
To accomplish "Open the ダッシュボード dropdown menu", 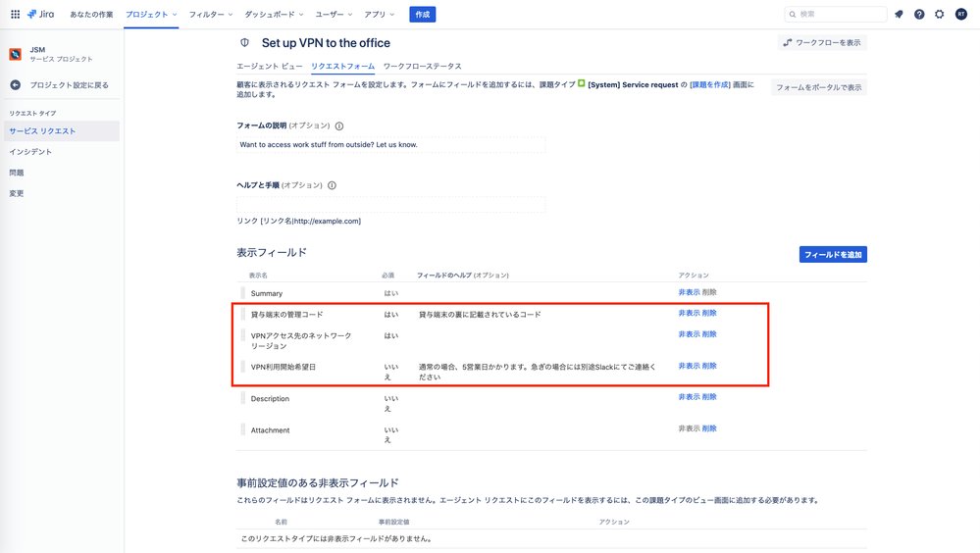I will click(274, 15).
